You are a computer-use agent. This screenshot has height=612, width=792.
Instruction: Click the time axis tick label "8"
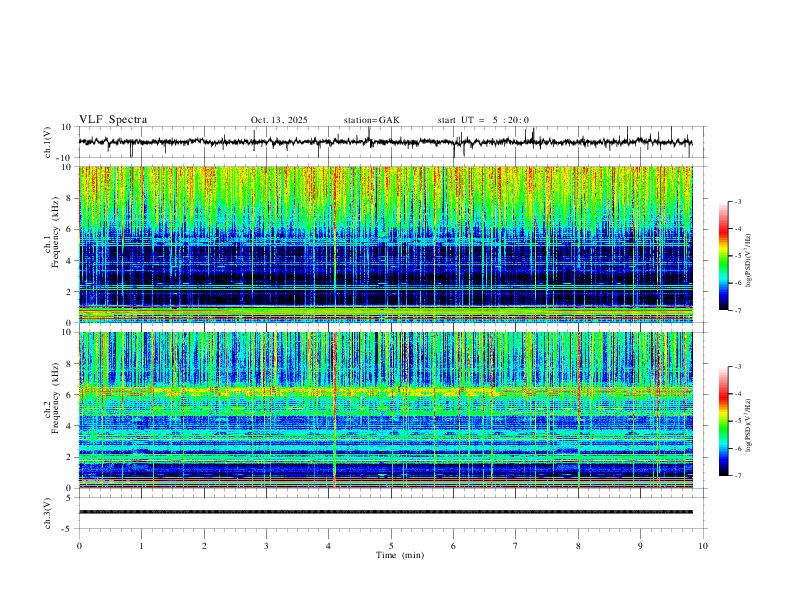578,546
